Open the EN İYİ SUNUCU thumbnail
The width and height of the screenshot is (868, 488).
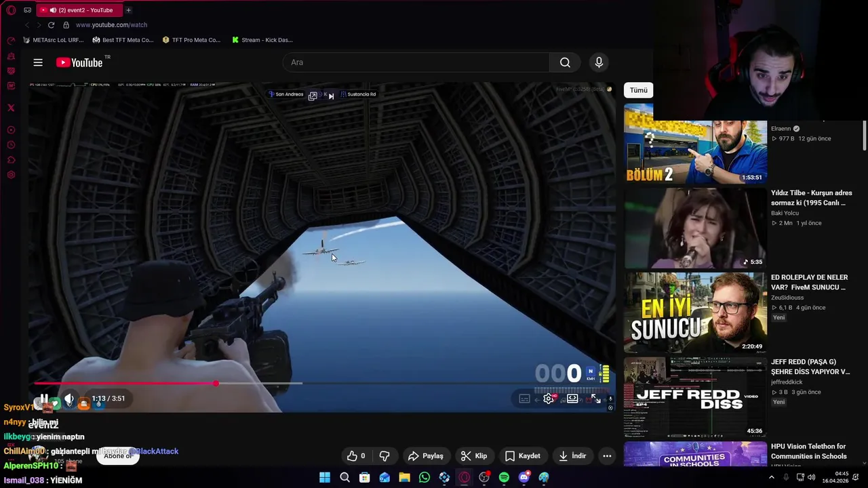tap(695, 312)
